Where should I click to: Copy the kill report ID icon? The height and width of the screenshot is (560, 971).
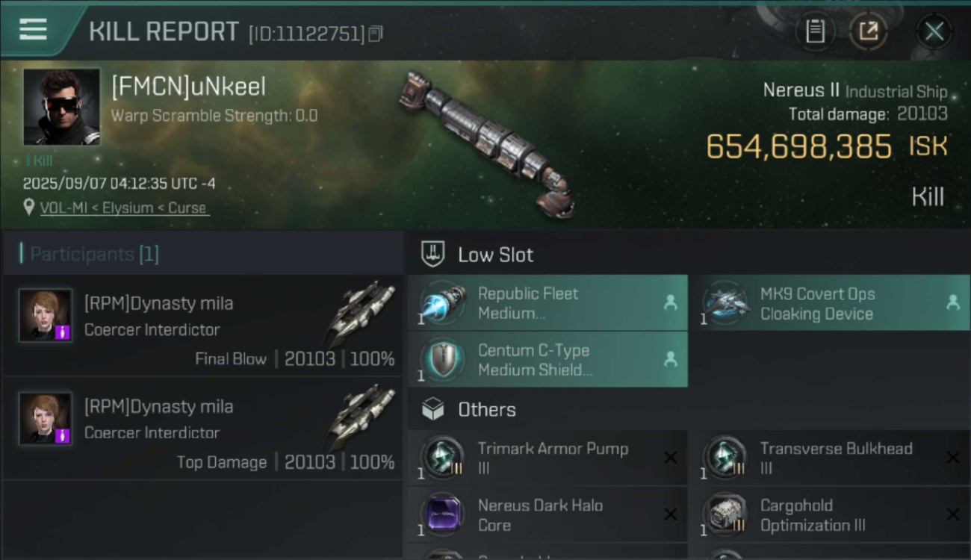point(375,34)
